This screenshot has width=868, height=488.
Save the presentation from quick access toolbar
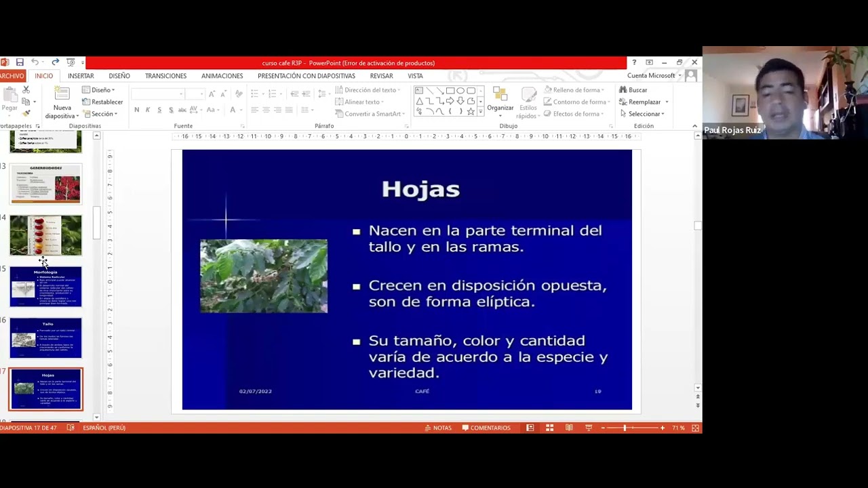coord(20,62)
